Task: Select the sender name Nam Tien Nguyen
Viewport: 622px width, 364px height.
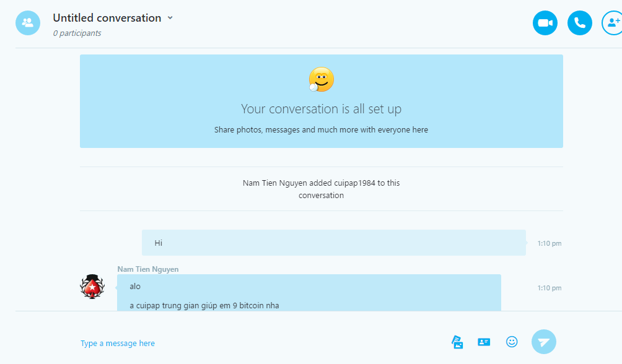Action: pos(147,269)
